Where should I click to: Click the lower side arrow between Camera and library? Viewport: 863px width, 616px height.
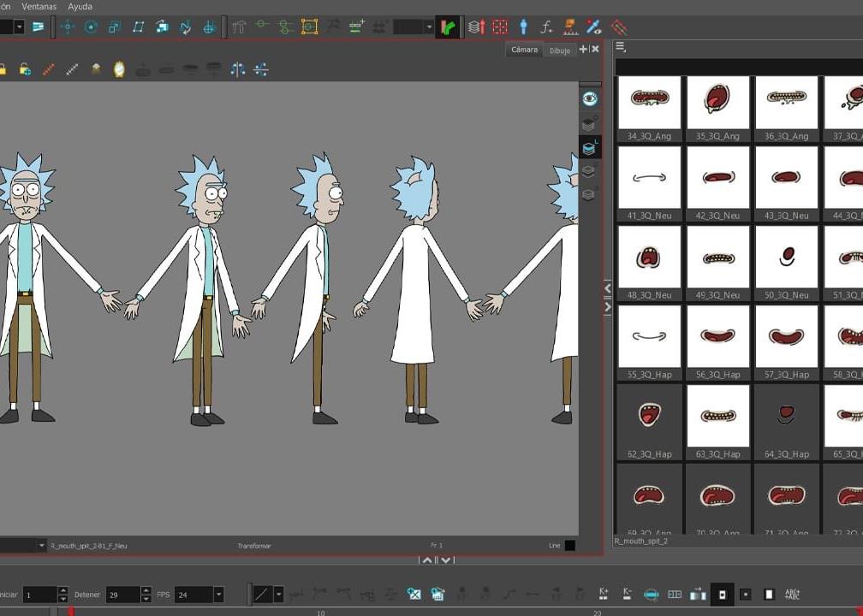pos(608,307)
